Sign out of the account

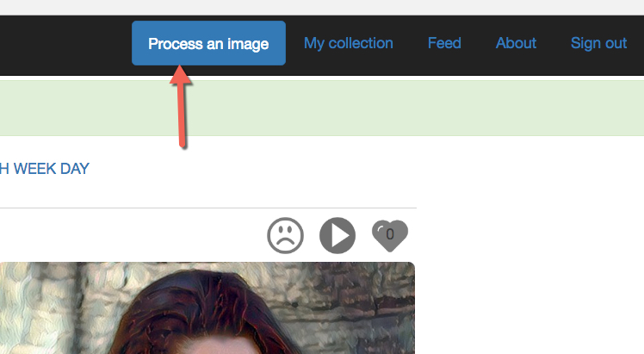[598, 43]
